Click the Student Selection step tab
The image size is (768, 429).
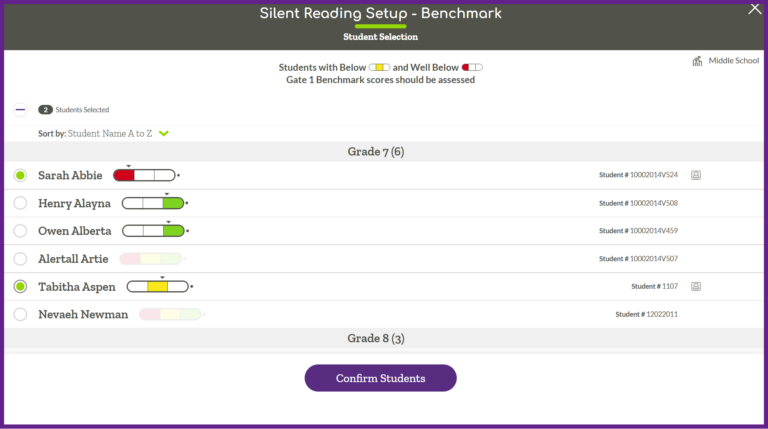point(380,36)
